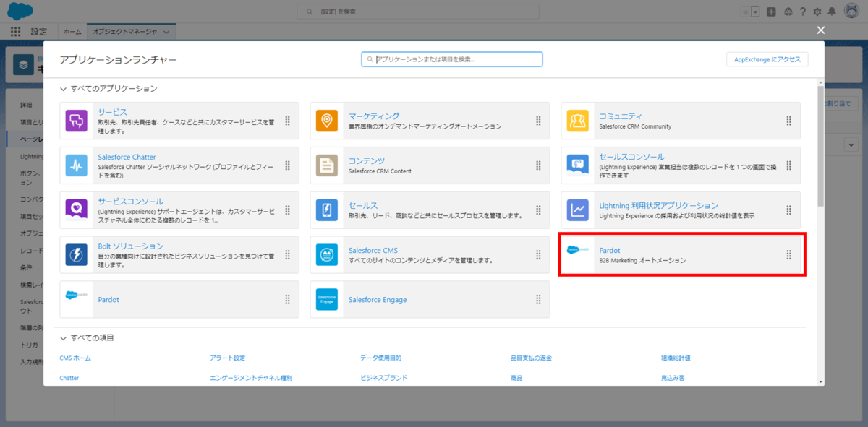Open the Lightning 利用状況アプリケーション title link
868x427 pixels.
click(658, 205)
